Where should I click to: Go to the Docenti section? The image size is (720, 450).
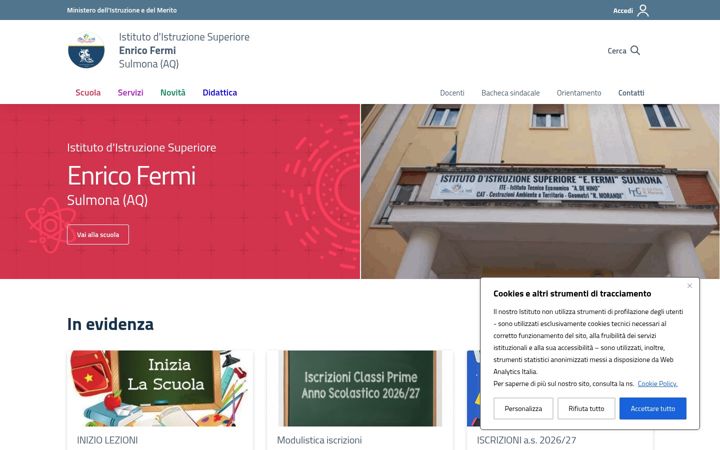click(x=452, y=93)
